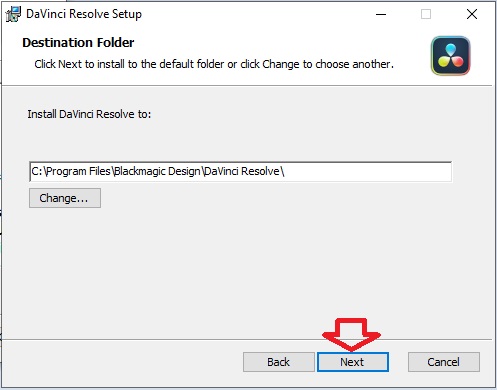
Task: Cancel the DaVinci Resolve setup
Action: [x=444, y=362]
